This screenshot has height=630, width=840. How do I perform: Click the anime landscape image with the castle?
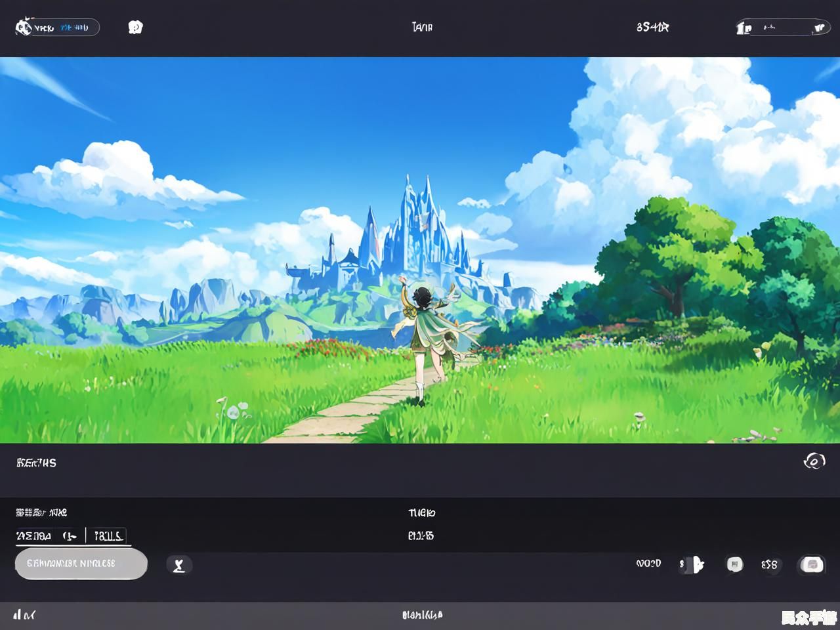(420, 249)
